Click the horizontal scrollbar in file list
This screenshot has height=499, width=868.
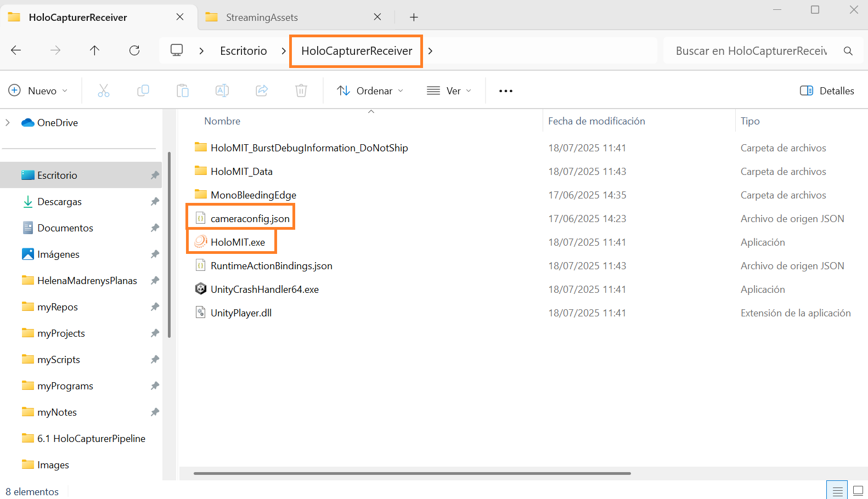412,473
